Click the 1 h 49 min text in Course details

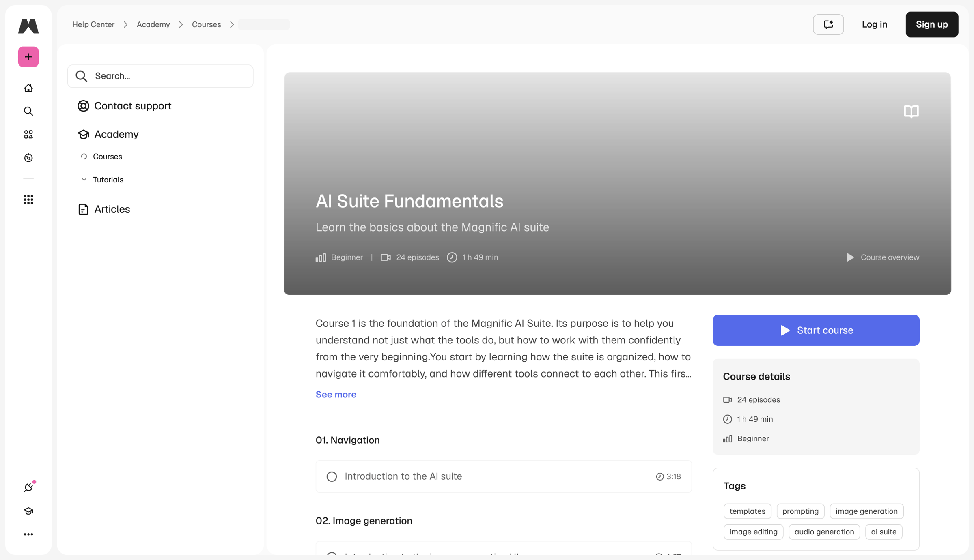[755, 419]
